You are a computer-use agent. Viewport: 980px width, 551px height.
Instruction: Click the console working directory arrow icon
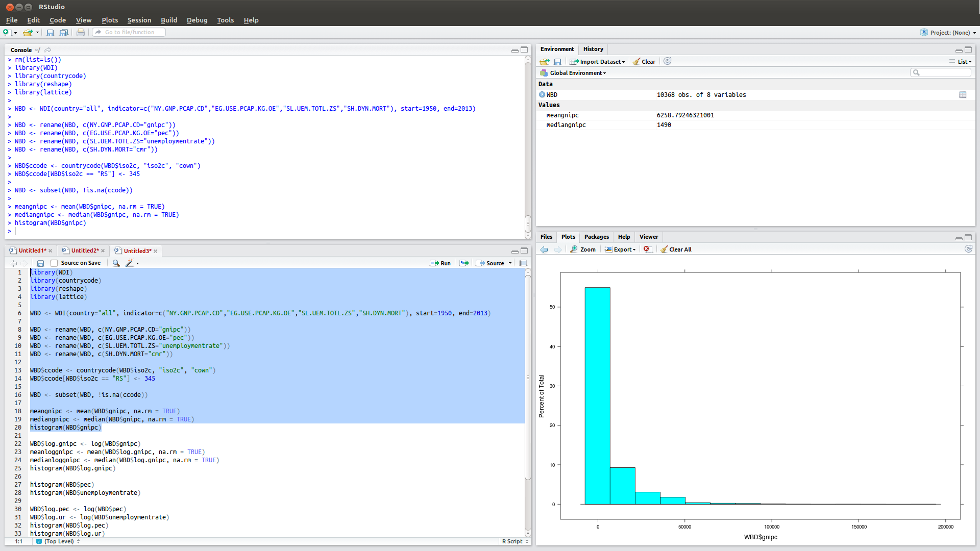point(47,50)
